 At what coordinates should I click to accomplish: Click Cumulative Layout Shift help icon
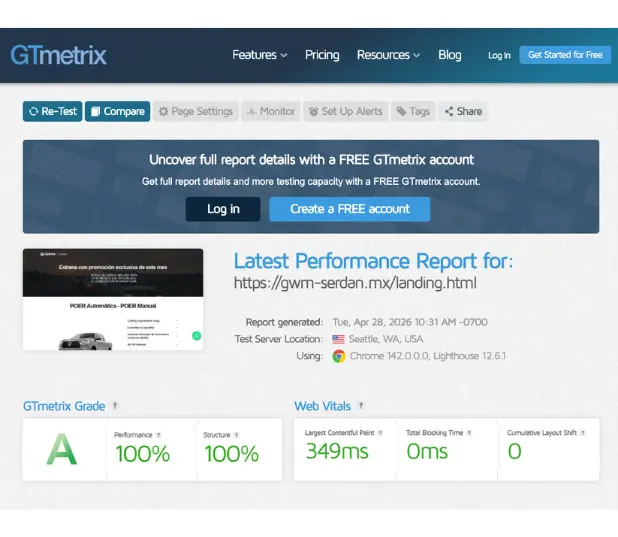coord(583,433)
